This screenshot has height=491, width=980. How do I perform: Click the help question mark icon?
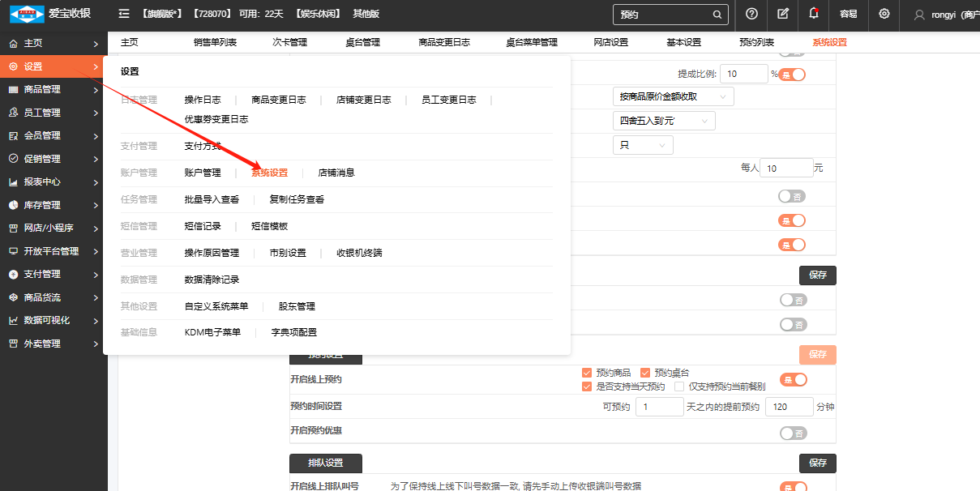click(751, 14)
